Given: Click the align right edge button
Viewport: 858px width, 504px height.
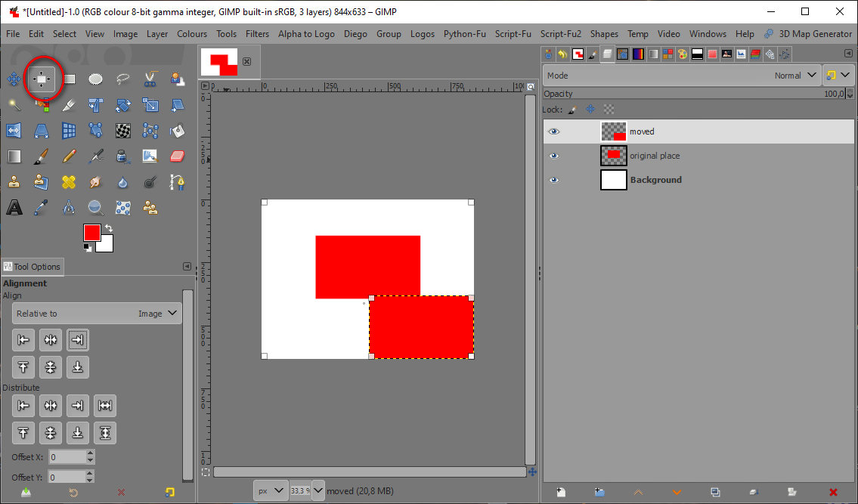Looking at the screenshot, I should tap(77, 340).
